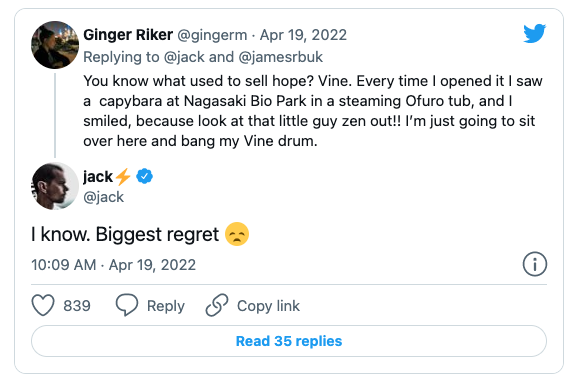Click the Read 35 replies button
The image size is (577, 384).
(289, 341)
